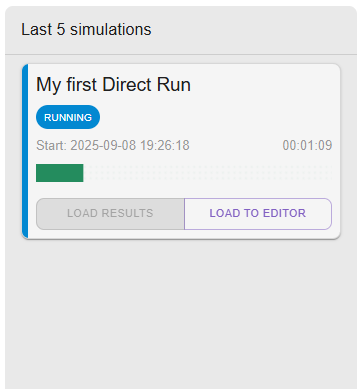Click the blue RUNNING status badge
This screenshot has width=362, height=389.
(68, 117)
